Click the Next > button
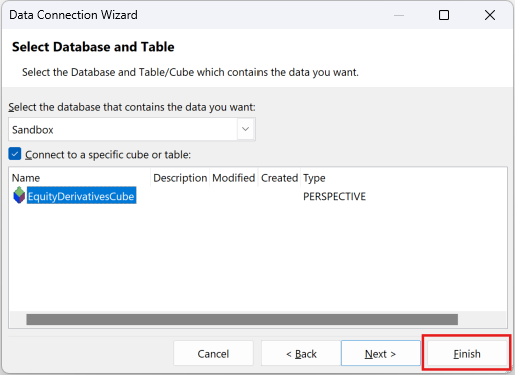 coord(380,353)
